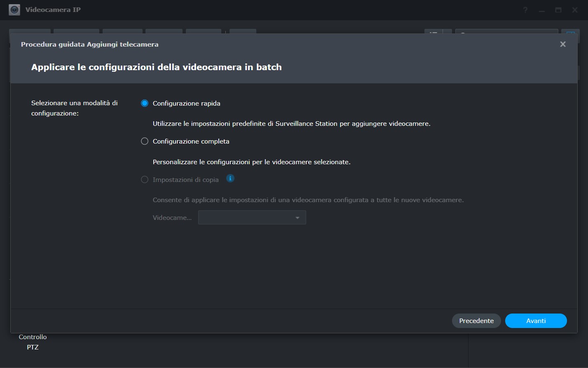Close the Videocamera IP window

575,10
